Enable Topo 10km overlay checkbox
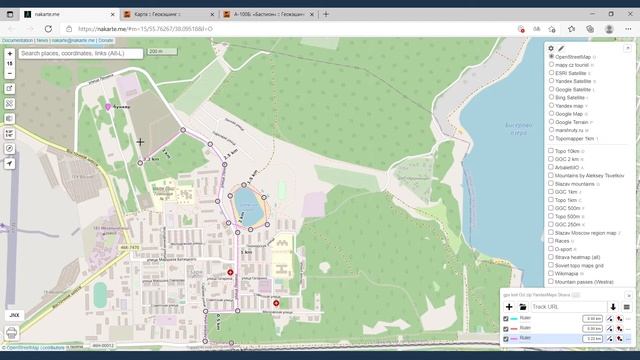Screen dimensions: 640x360 tap(551, 151)
